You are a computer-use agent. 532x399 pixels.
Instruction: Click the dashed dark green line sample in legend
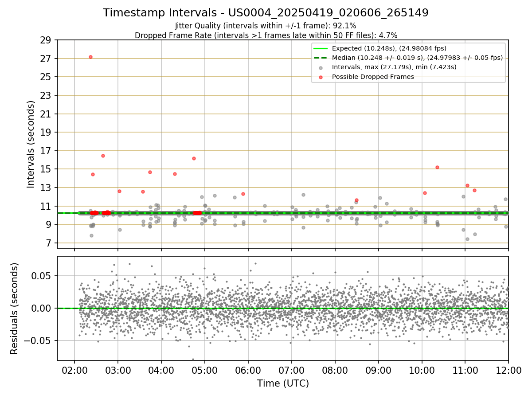point(321,58)
